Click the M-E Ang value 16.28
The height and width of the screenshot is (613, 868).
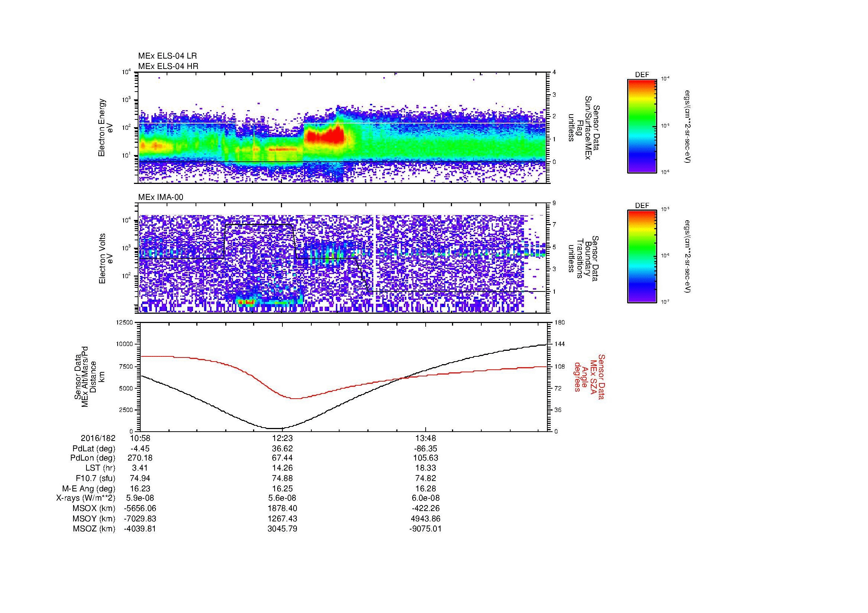click(425, 489)
